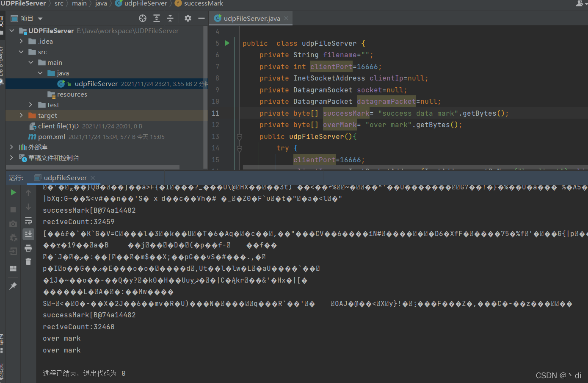The height and width of the screenshot is (383, 588).
Task: Click datagramPacket variable on line 10
Action: 386,101
